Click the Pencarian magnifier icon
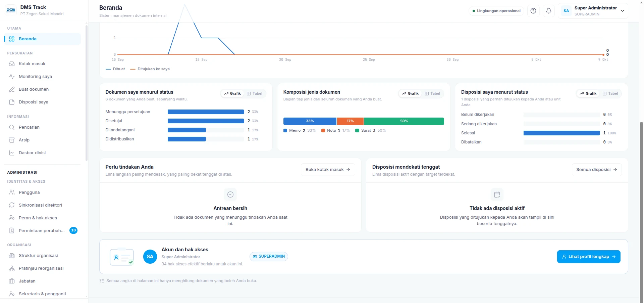Viewport: 644px width, 303px height. 12,127
